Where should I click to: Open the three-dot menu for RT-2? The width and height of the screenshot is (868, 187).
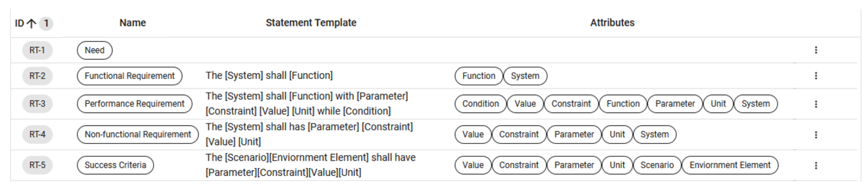[816, 76]
